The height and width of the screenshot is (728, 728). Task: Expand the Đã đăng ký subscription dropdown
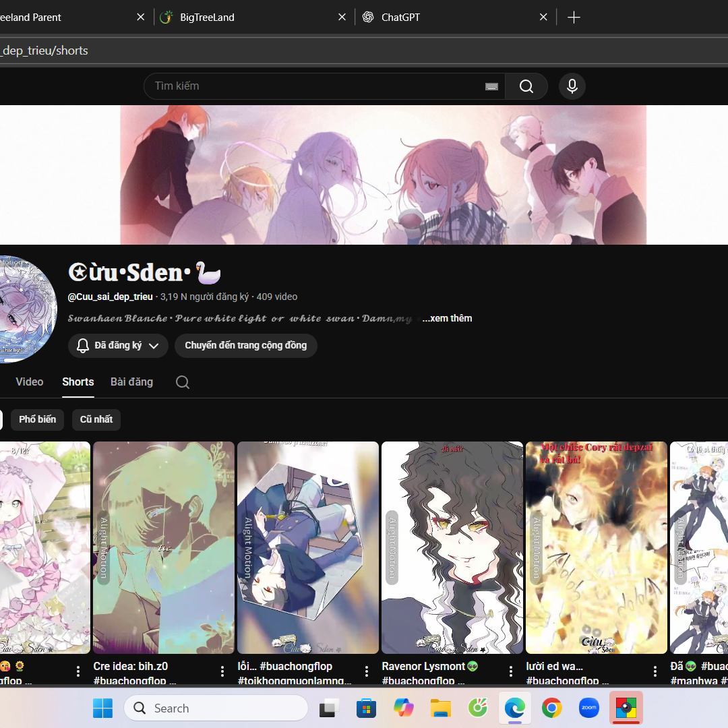[118, 346]
